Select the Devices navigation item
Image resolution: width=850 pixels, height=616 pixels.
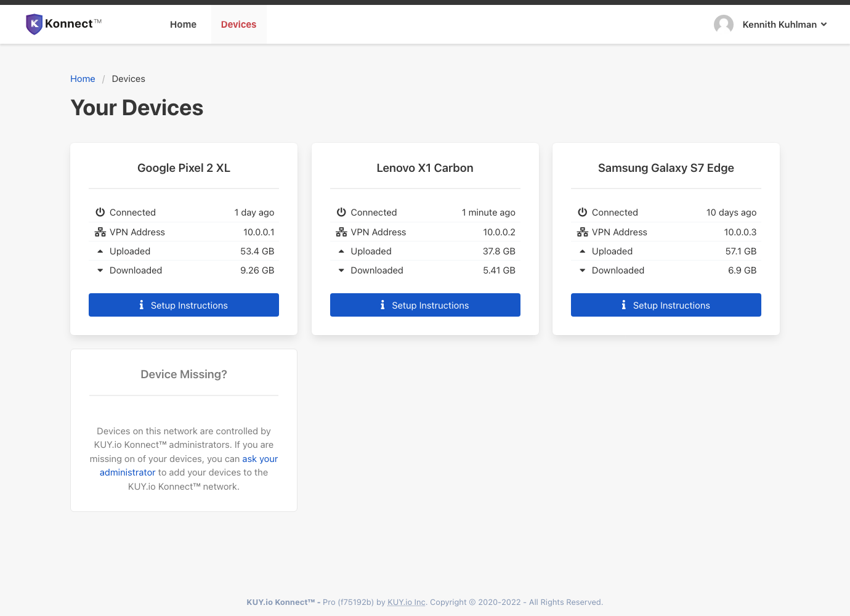point(238,24)
